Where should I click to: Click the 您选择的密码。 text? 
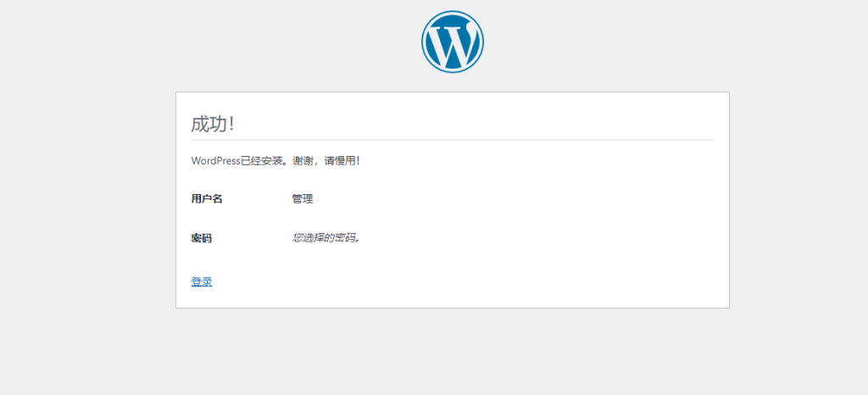[326, 238]
